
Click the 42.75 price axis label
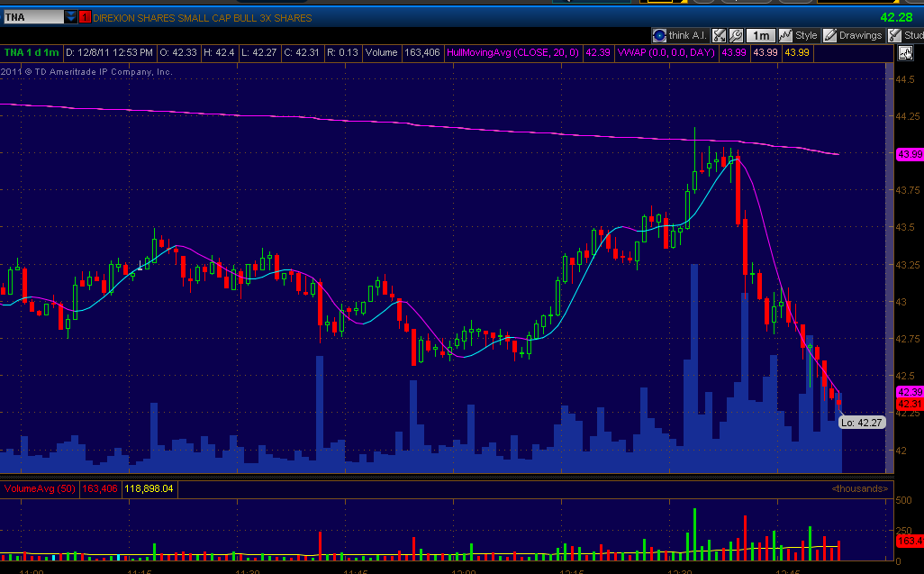[907, 339]
